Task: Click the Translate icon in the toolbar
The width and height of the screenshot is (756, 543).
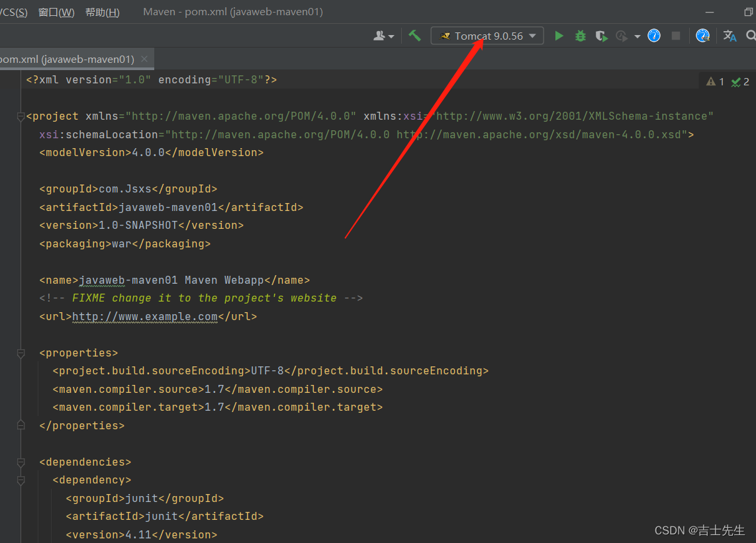Action: (730, 36)
